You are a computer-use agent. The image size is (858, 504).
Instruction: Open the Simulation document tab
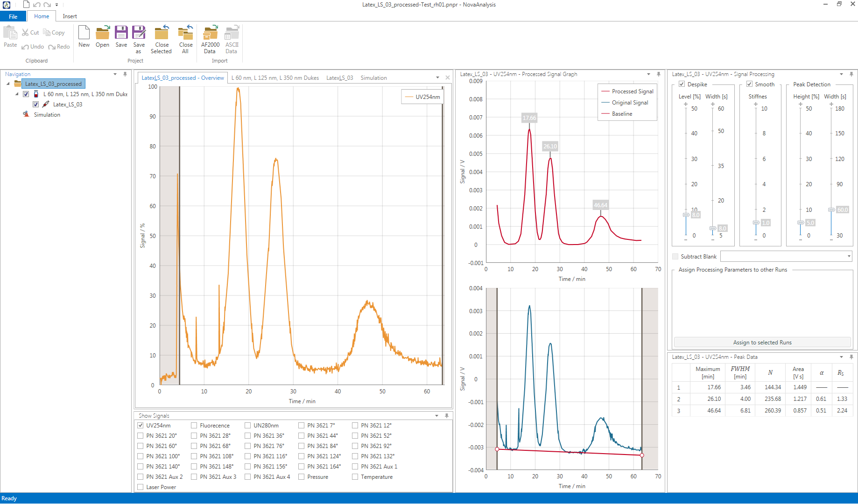(373, 77)
